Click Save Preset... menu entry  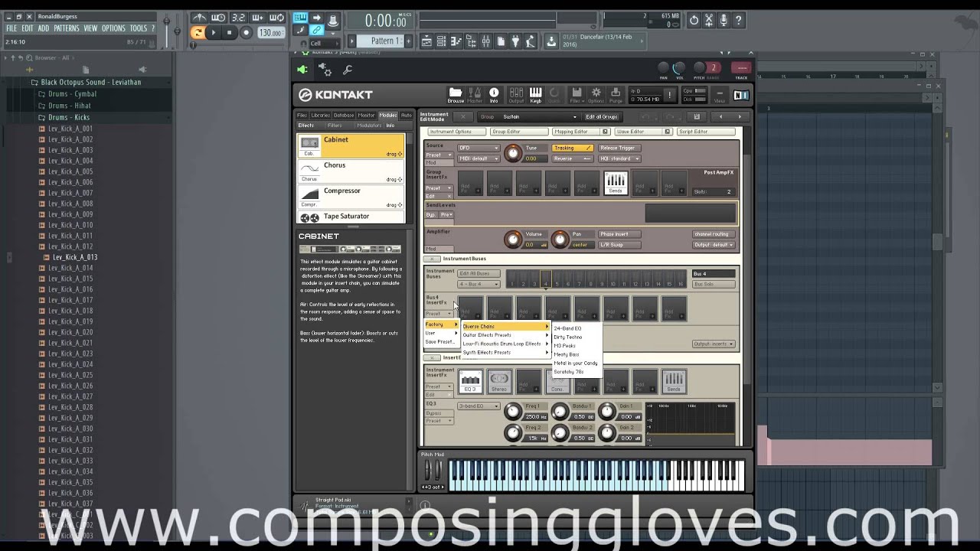[440, 341]
